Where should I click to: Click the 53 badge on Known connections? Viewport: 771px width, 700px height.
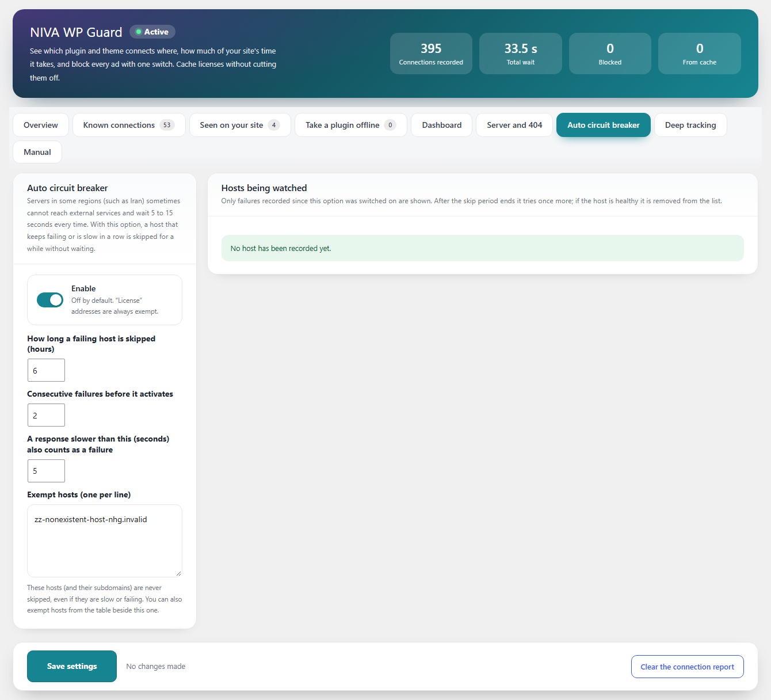(x=167, y=125)
